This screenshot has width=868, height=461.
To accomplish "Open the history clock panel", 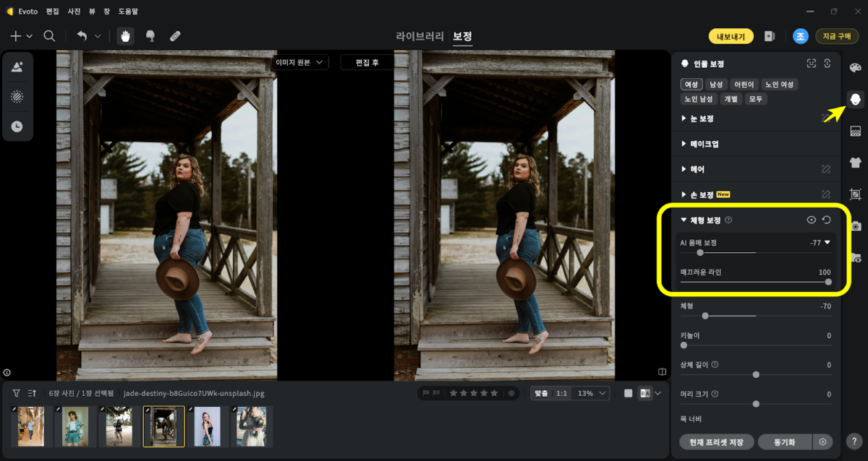I will (17, 126).
